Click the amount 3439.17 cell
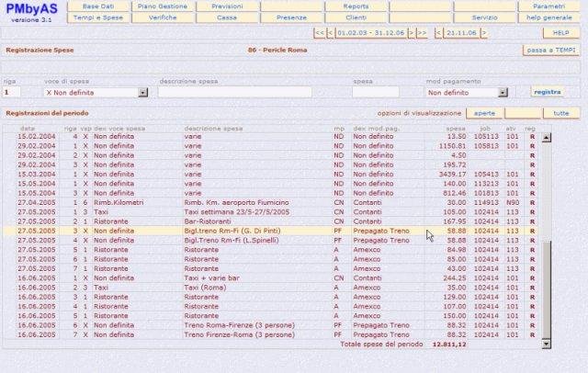 (x=452, y=175)
